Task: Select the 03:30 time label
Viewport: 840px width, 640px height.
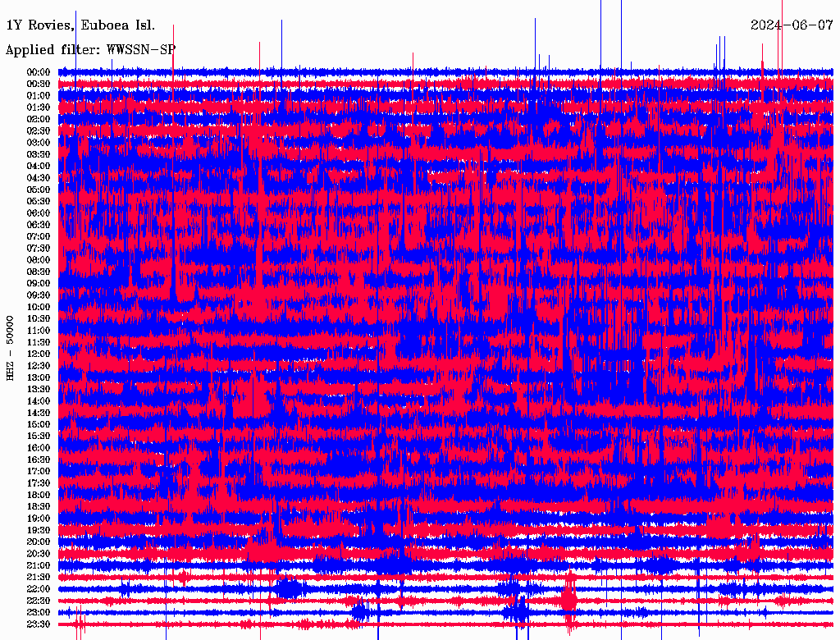Action: pos(39,154)
